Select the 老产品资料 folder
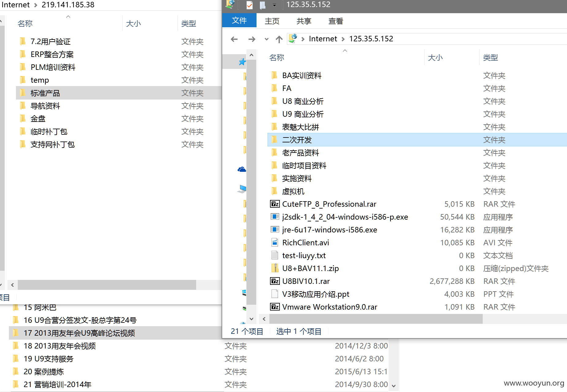The width and height of the screenshot is (567, 392). click(301, 153)
